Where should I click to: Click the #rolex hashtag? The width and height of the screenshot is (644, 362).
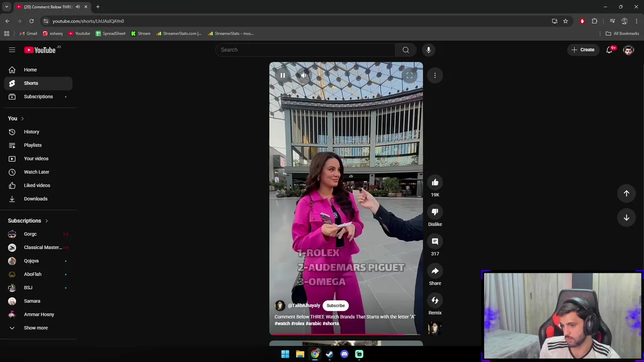tap(298, 323)
